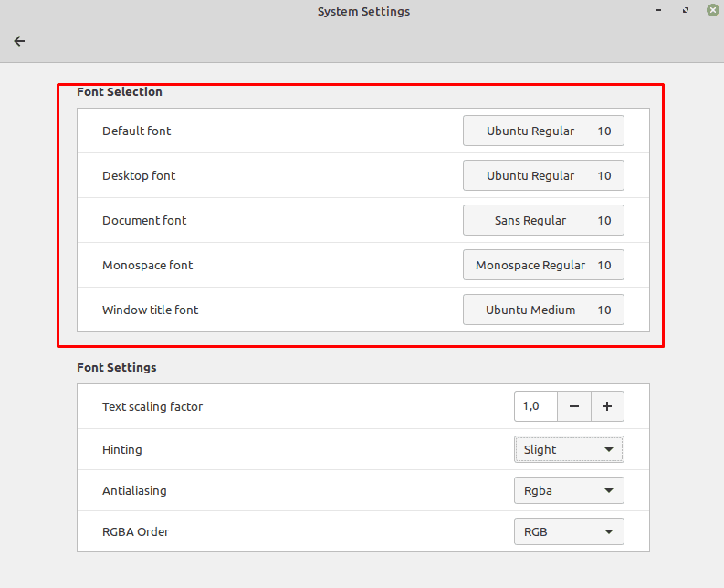This screenshot has width=724, height=588.
Task: Click the Font Selection heading
Action: (120, 92)
